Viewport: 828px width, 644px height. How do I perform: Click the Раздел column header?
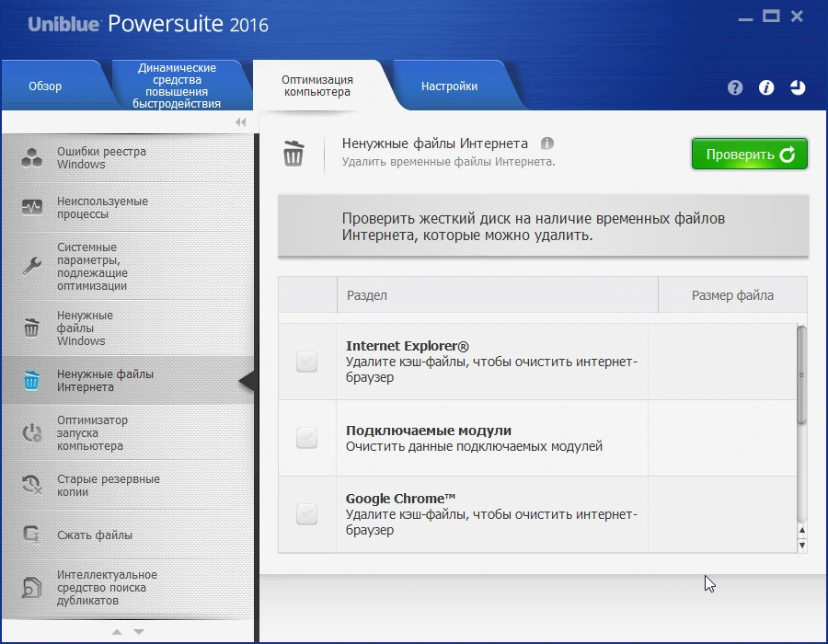pos(498,295)
